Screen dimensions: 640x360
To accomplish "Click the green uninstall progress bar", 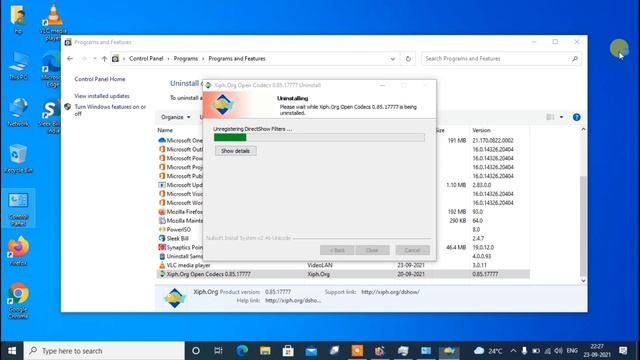I will click(x=319, y=138).
